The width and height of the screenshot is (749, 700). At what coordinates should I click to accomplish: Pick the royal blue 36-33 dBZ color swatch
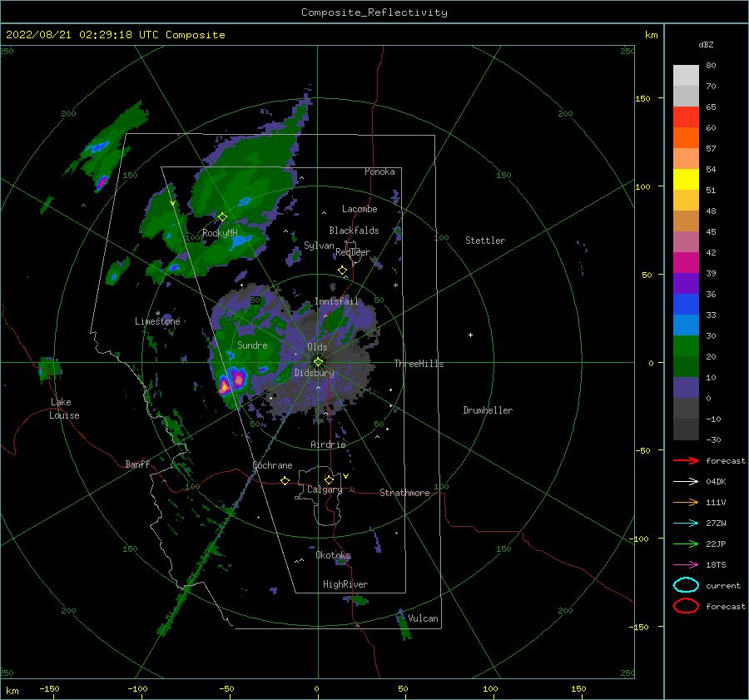click(x=686, y=305)
